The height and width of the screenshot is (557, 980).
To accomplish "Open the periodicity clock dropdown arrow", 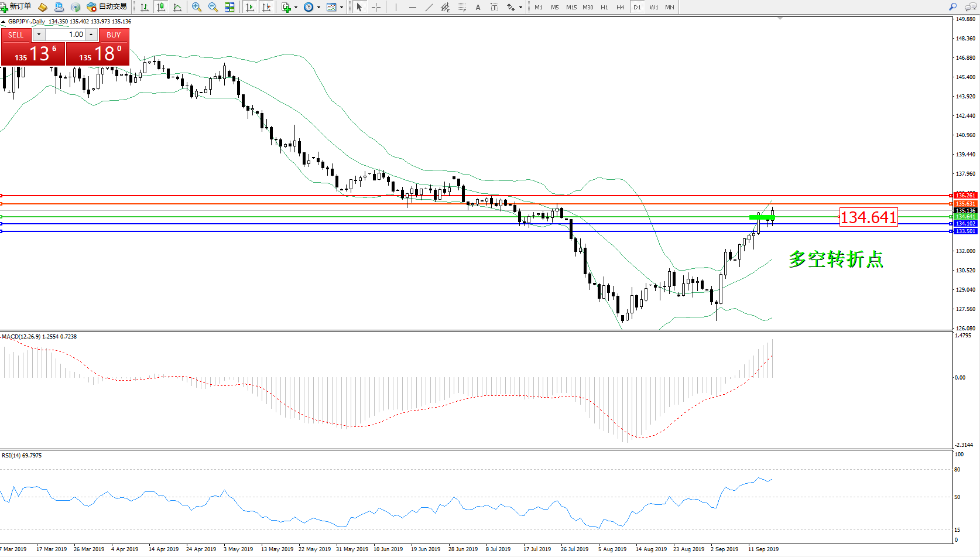I will 318,7.
